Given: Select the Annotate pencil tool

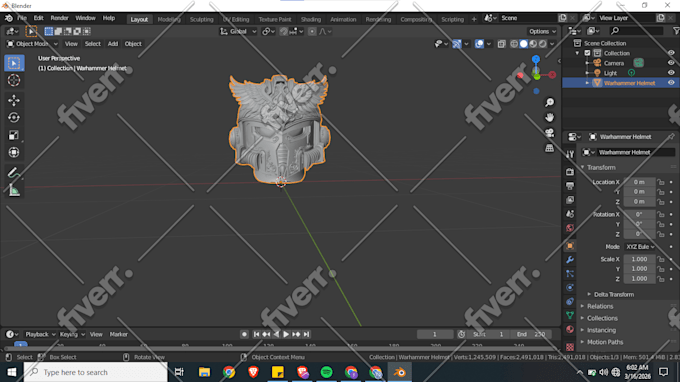Looking at the screenshot, I should (14, 173).
